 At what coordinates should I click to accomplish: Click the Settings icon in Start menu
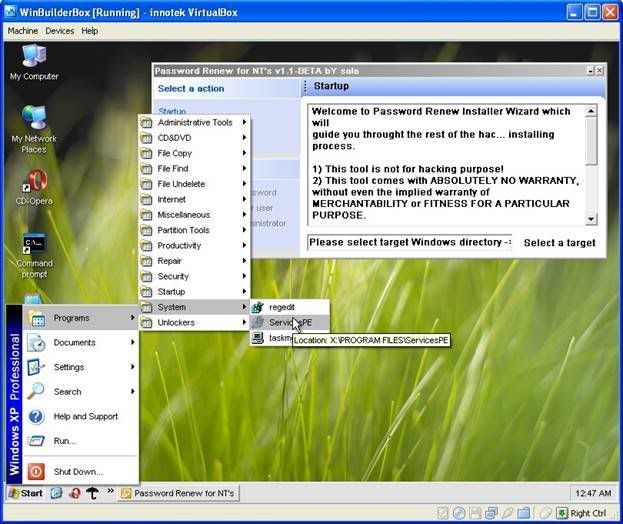tap(36, 367)
